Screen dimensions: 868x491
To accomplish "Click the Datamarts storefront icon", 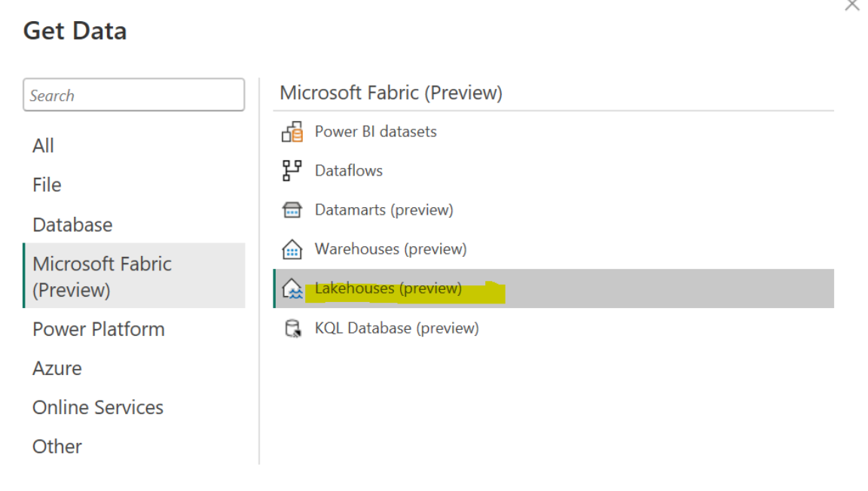I will [292, 210].
